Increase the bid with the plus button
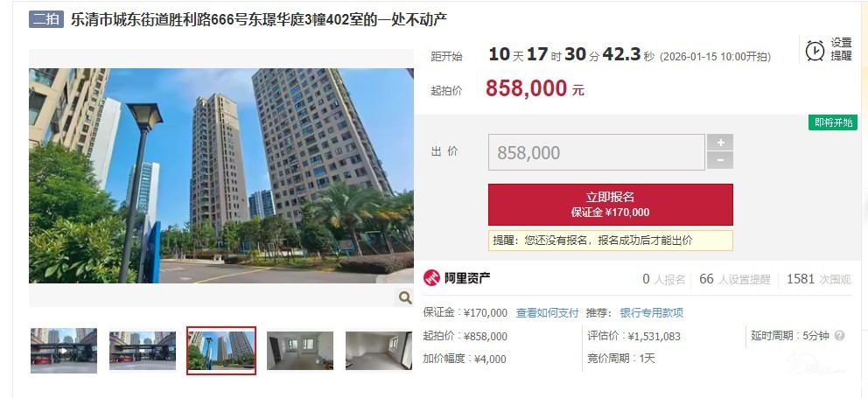The image size is (868, 398). [720, 143]
